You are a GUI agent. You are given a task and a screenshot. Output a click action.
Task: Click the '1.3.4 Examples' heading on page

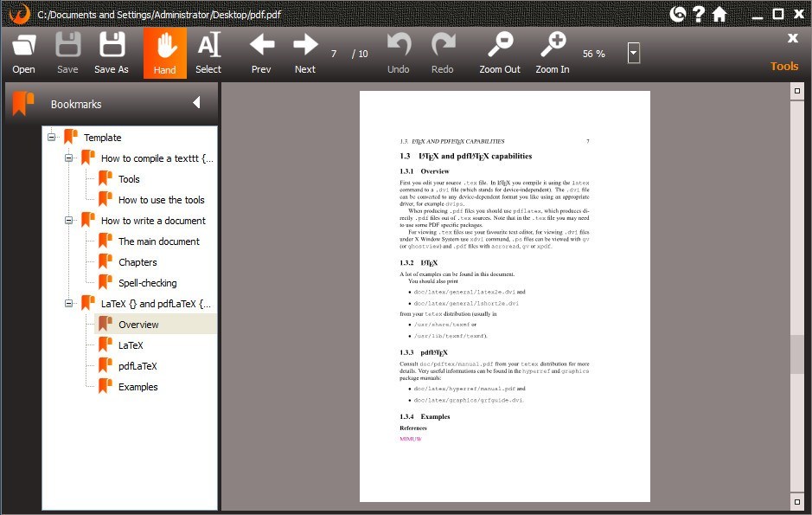point(425,416)
